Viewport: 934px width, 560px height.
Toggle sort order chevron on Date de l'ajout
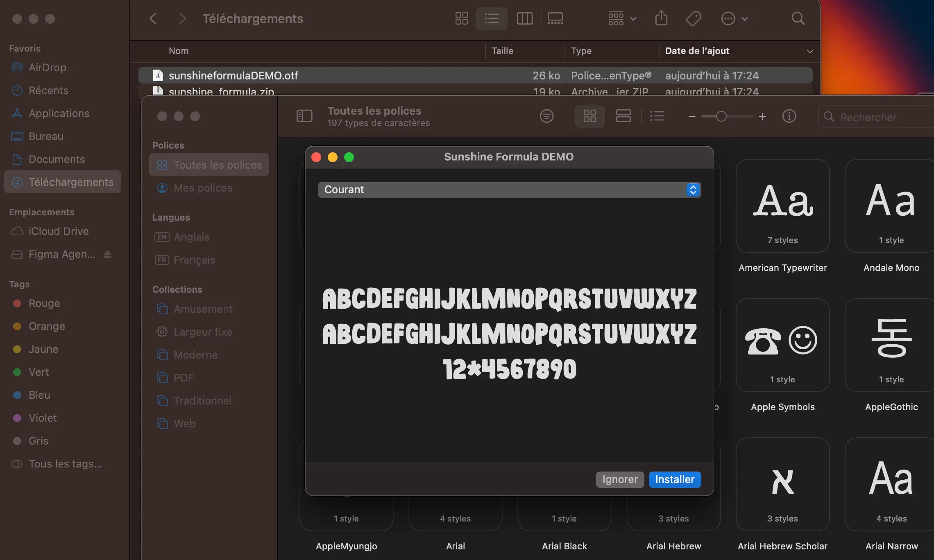click(x=809, y=51)
